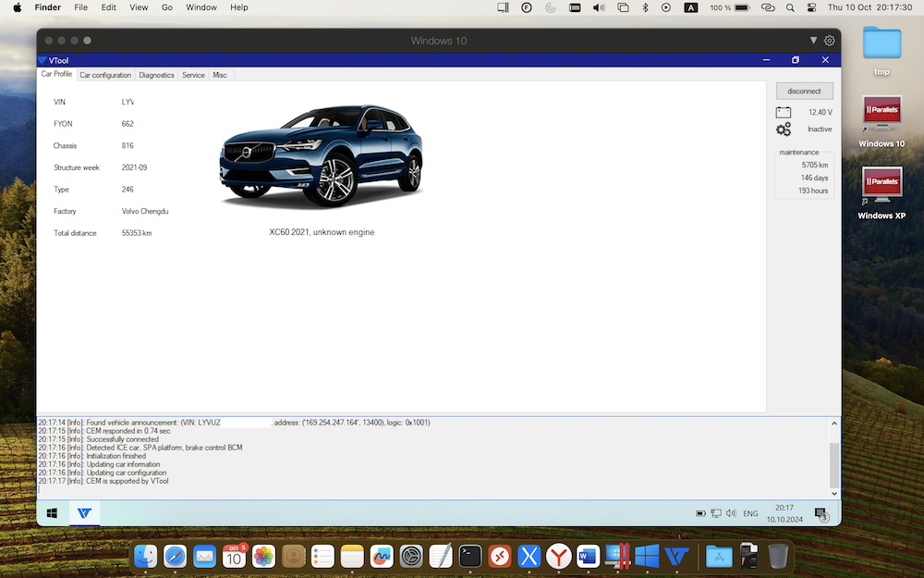This screenshot has height=578, width=924.
Task: Open Parallels VM settings gear
Action: coord(829,41)
